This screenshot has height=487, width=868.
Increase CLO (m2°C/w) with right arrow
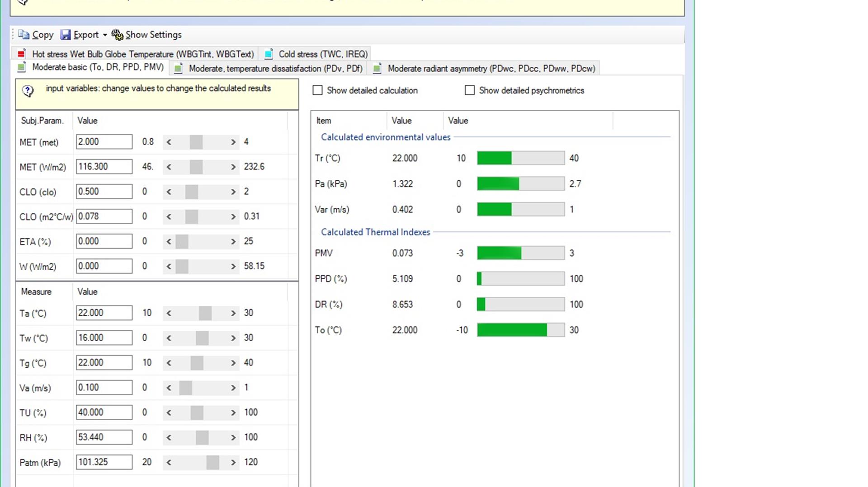point(233,216)
